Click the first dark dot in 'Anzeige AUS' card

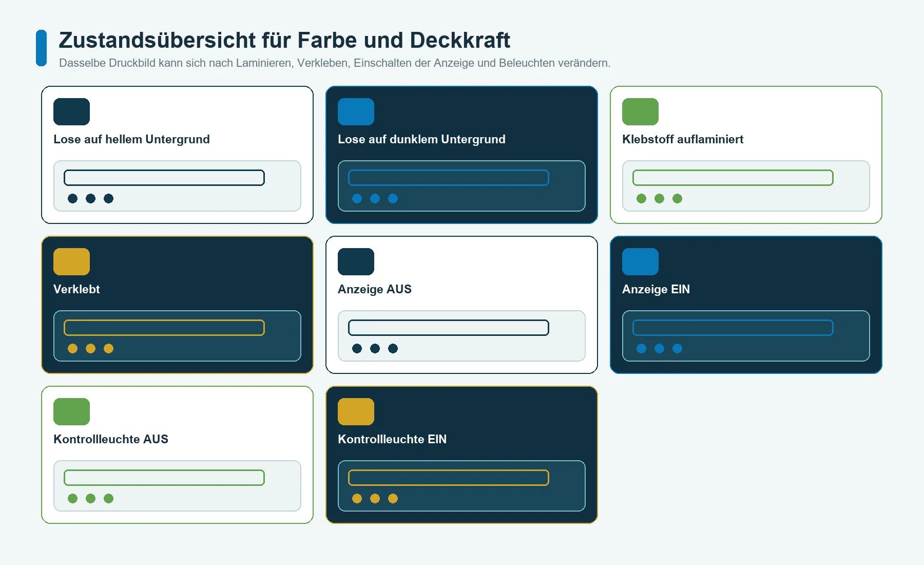tap(357, 348)
